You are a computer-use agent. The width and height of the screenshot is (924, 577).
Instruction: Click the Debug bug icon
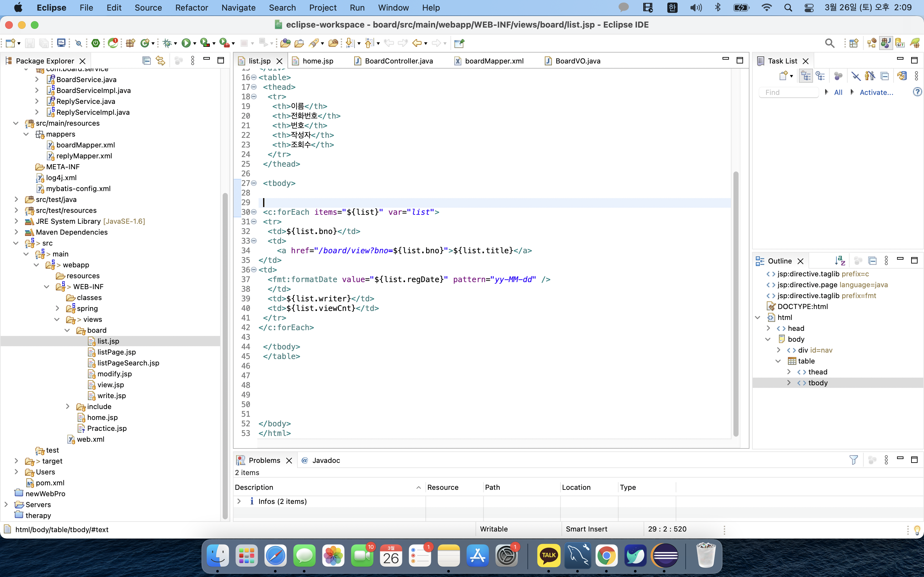pyautogui.click(x=167, y=43)
